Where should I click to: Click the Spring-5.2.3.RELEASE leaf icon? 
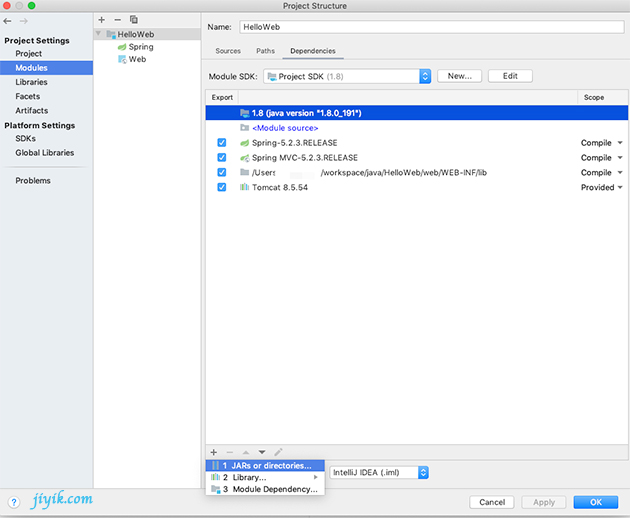[x=245, y=143]
